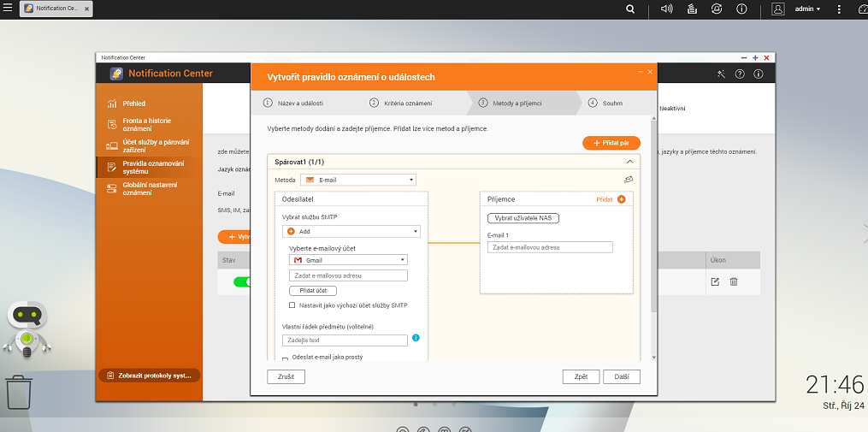
Task: Click the orange plus add recipient icon
Action: 621,199
